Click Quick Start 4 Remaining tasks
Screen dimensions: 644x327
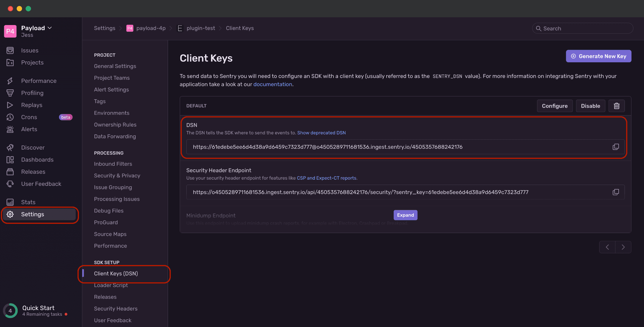[42, 314]
